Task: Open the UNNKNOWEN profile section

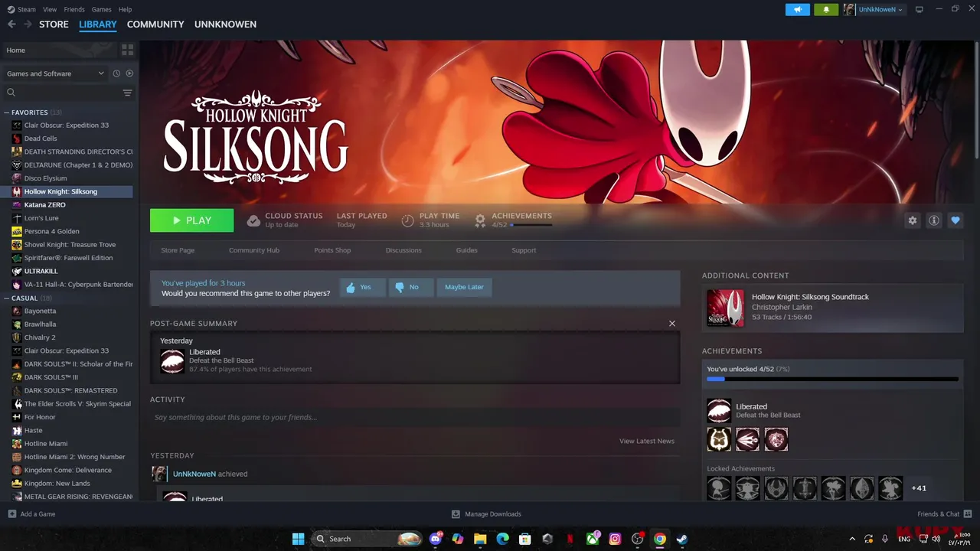Action: 225,24
